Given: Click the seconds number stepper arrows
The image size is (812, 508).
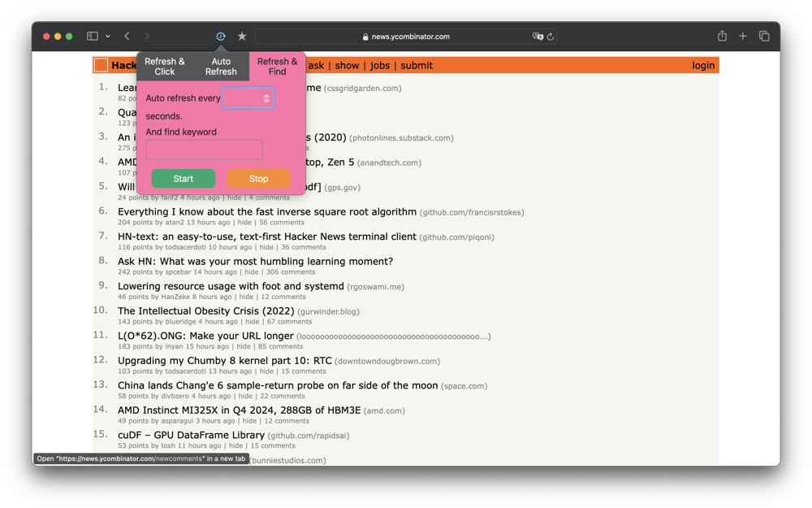Looking at the screenshot, I should (266, 98).
